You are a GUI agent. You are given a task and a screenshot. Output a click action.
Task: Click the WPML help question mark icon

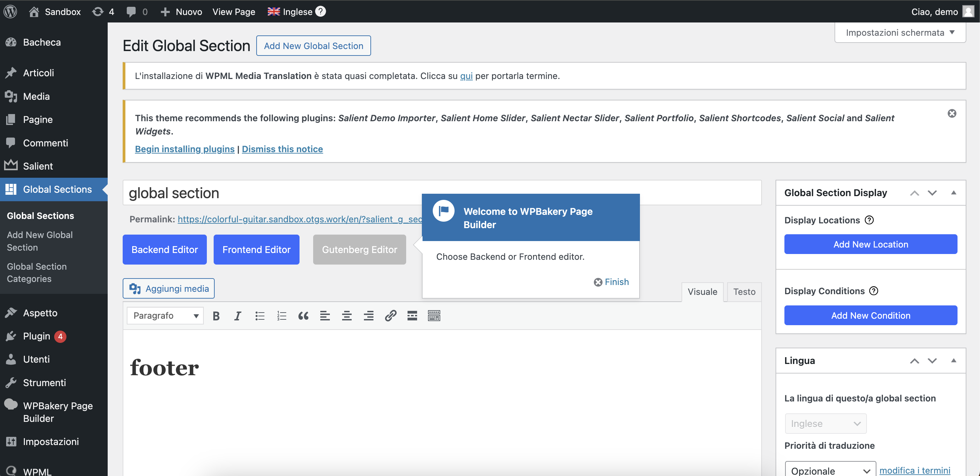[x=321, y=11]
